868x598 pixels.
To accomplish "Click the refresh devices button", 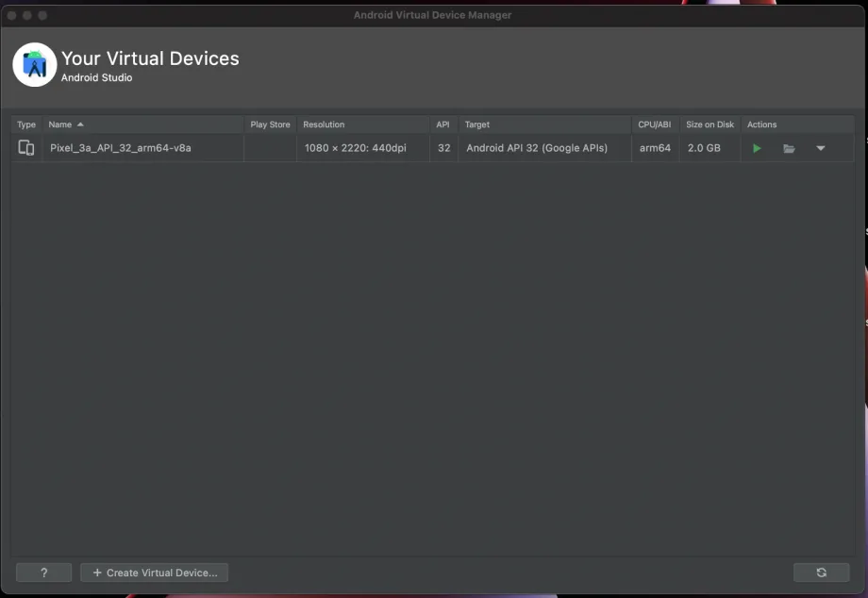I will 822,573.
